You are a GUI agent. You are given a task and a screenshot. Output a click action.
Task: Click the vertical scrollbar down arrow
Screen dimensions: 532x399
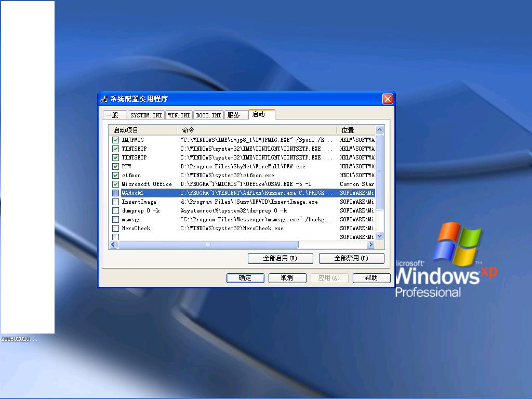380,236
